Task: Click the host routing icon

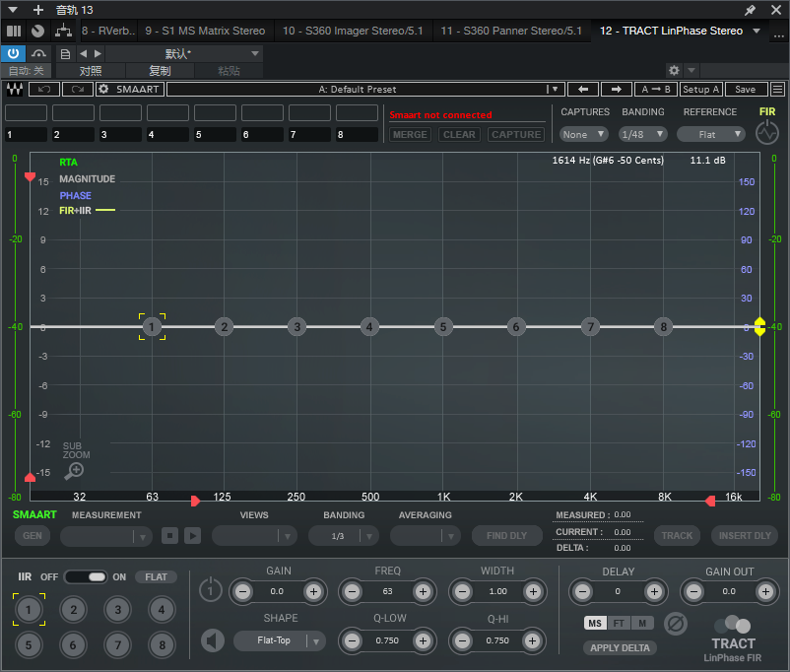Action: tap(63, 31)
